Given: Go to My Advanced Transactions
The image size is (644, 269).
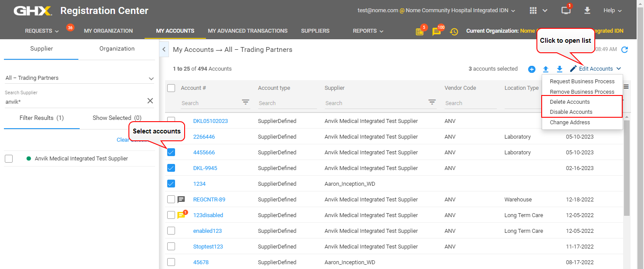Looking at the screenshot, I should pos(247,31).
